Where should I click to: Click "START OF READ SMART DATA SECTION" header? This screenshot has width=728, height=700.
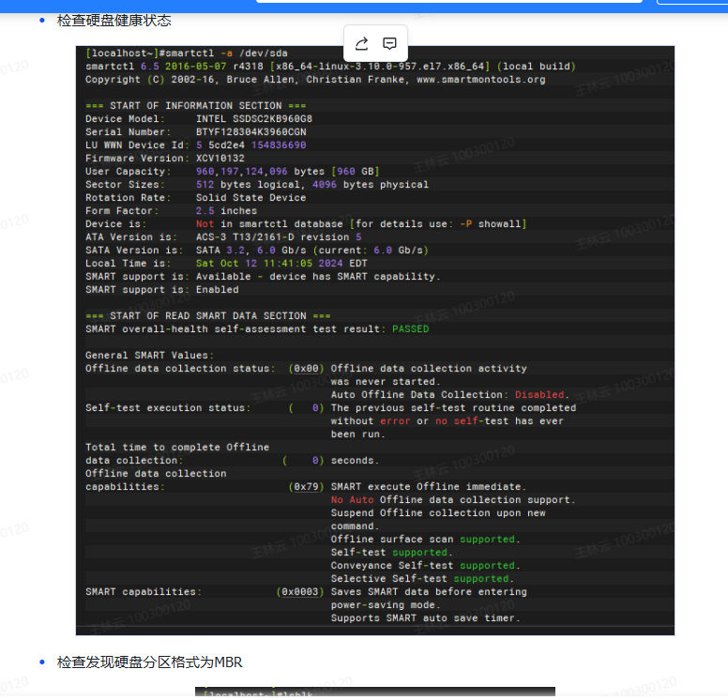(x=208, y=316)
